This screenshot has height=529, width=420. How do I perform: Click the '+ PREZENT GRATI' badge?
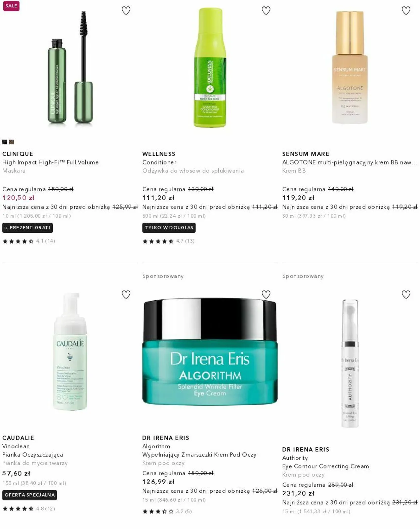pyautogui.click(x=28, y=228)
